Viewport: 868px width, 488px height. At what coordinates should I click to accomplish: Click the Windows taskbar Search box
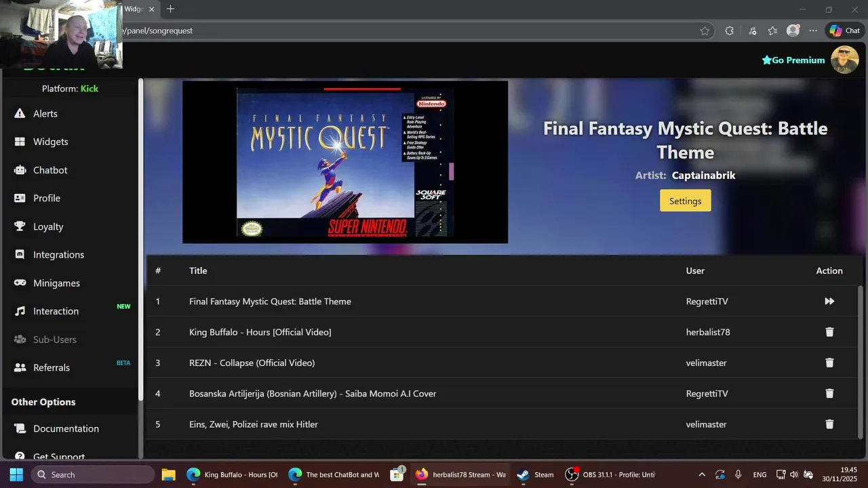(x=93, y=474)
